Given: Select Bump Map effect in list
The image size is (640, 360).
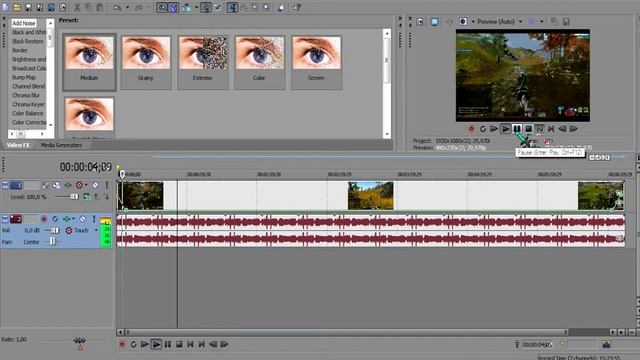Looking at the screenshot, I should [x=24, y=77].
